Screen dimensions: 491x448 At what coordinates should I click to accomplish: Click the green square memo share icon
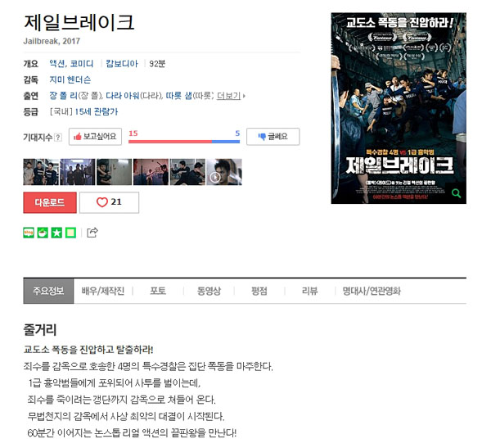(70, 233)
